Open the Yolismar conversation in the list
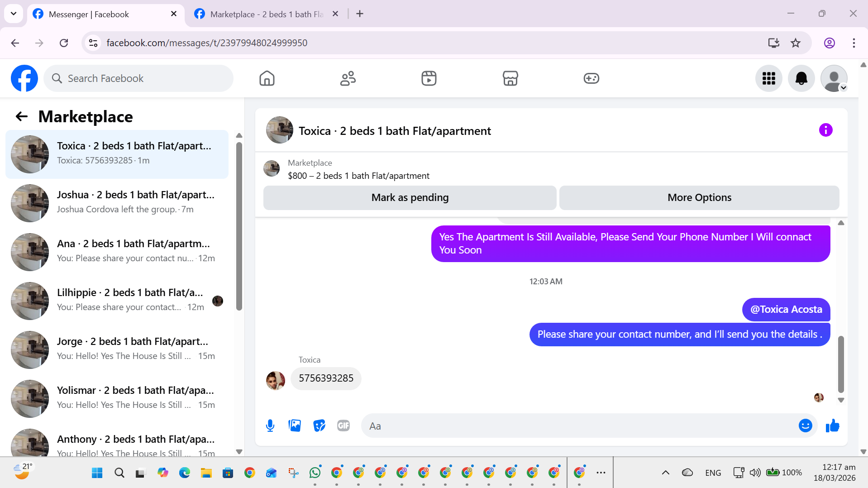The image size is (868, 488). pos(117,399)
